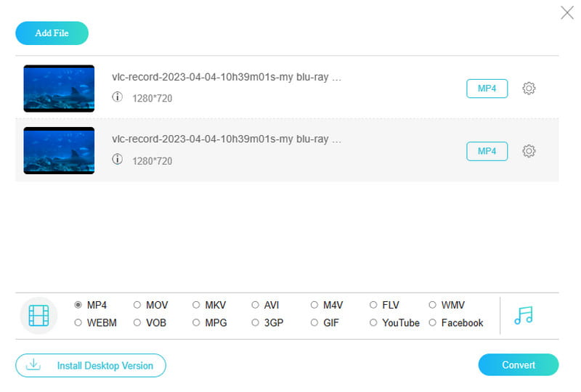Click thumbnail of first video
Screen dimensions: 581x392
click(59, 89)
